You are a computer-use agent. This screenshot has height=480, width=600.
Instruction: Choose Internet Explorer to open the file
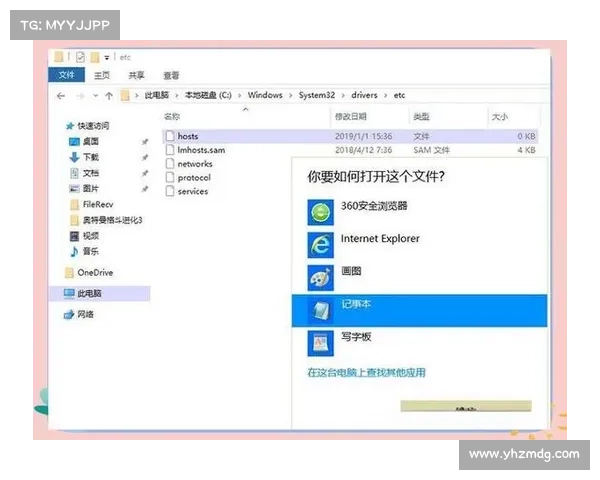pyautogui.click(x=379, y=240)
